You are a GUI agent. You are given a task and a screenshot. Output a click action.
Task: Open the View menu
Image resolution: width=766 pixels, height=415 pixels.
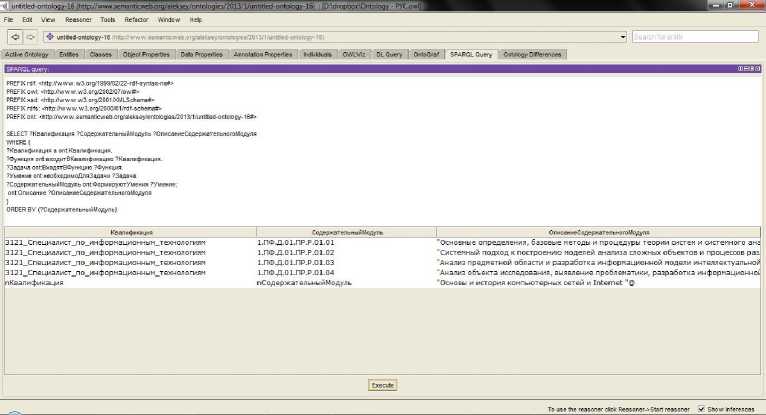click(x=48, y=20)
